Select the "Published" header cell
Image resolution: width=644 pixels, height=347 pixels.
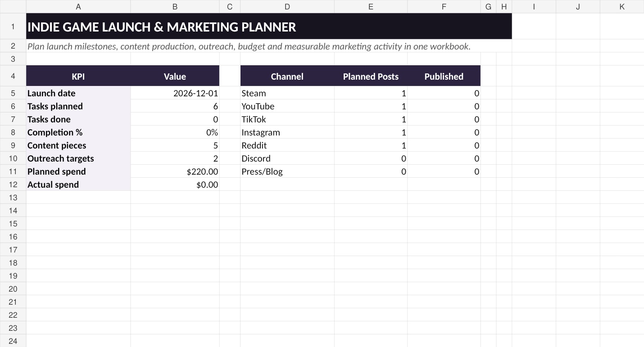point(444,76)
